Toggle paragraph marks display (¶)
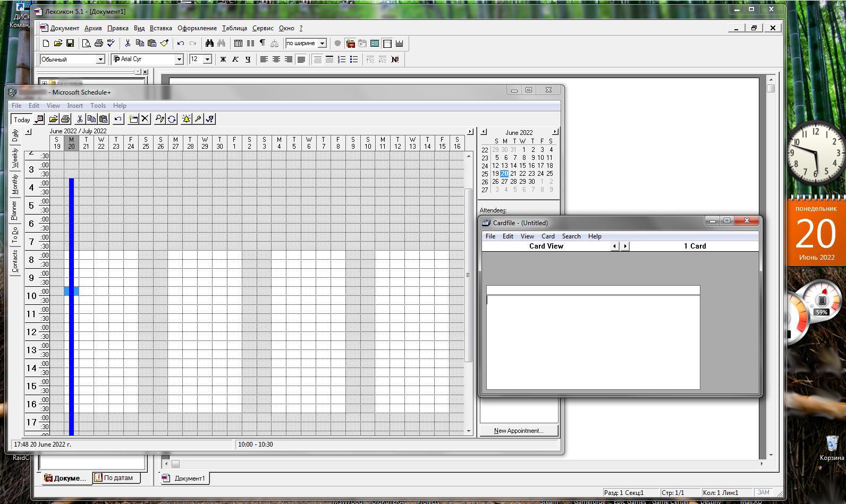 click(x=262, y=44)
